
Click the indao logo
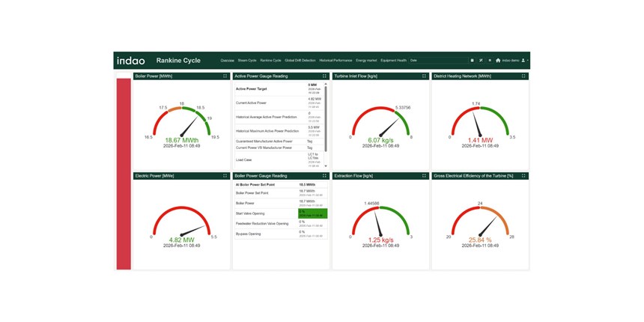132,61
